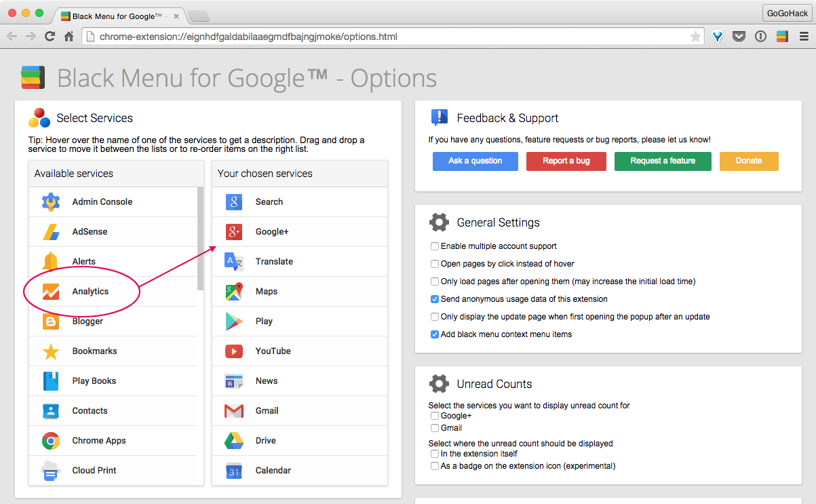Image resolution: width=816 pixels, height=504 pixels.
Task: Check As a badge on extension icon
Action: point(435,466)
